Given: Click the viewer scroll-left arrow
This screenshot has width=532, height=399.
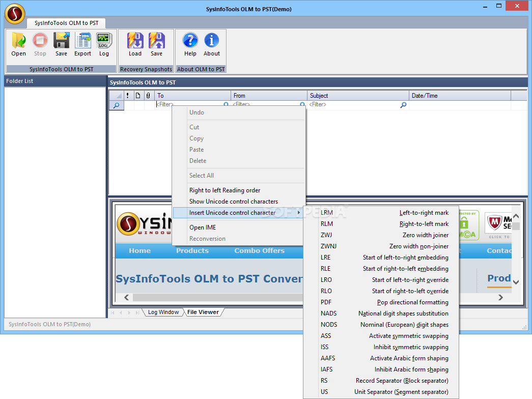Looking at the screenshot, I should tap(127, 298).
